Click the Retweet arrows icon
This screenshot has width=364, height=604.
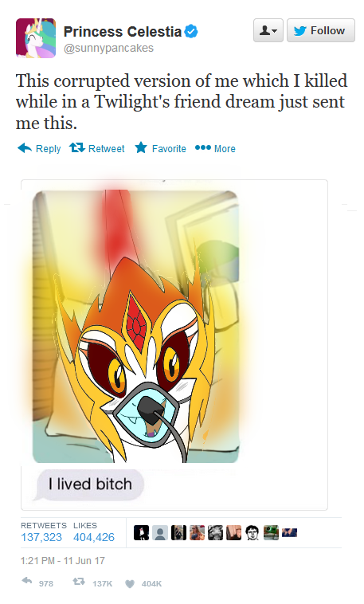tap(77, 148)
